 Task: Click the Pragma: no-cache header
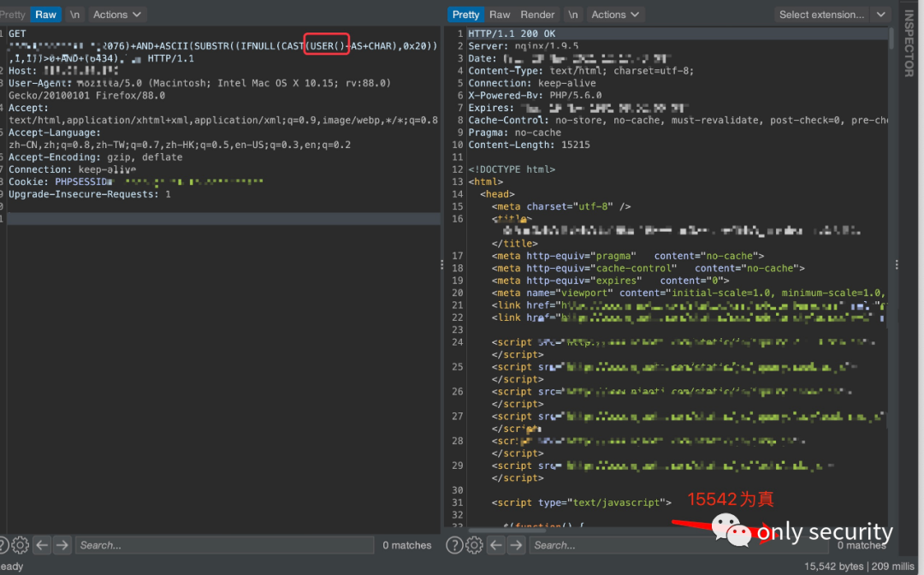click(x=514, y=133)
